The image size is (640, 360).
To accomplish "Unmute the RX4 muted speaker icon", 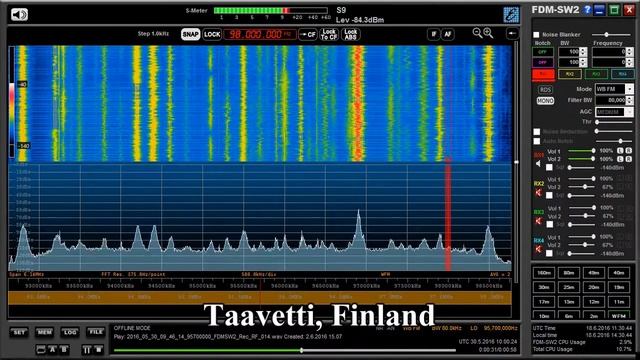I will (538, 249).
